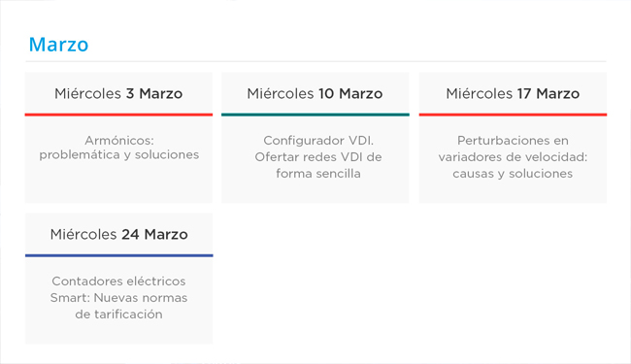Open the Miércoles 10 Marzo card header
Image resolution: width=631 pixels, height=364 pixels.
[315, 93]
